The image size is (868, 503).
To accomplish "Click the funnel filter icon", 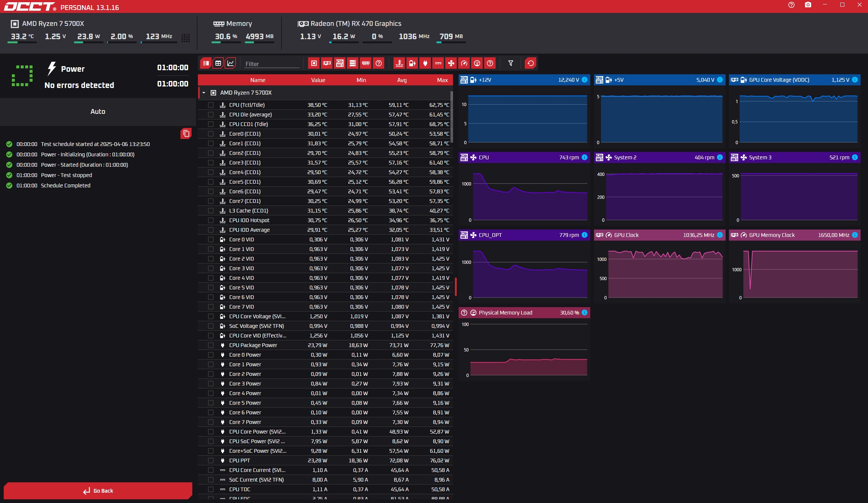I will click(x=511, y=63).
